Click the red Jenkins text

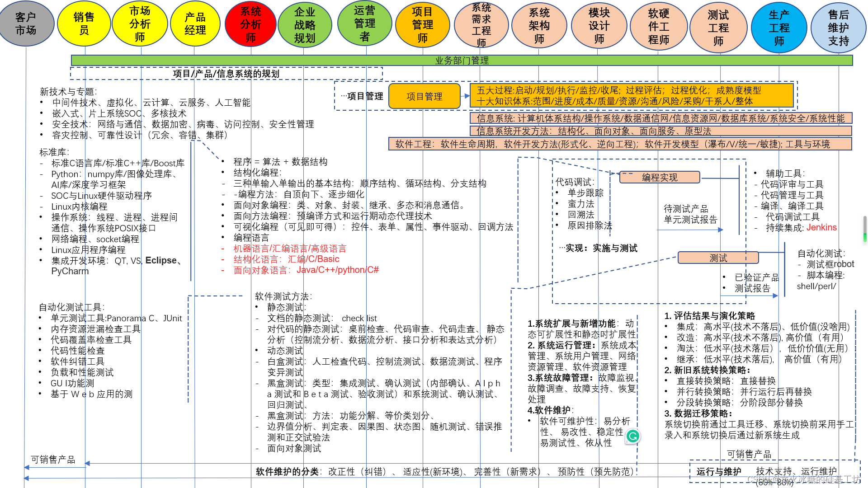(x=821, y=227)
